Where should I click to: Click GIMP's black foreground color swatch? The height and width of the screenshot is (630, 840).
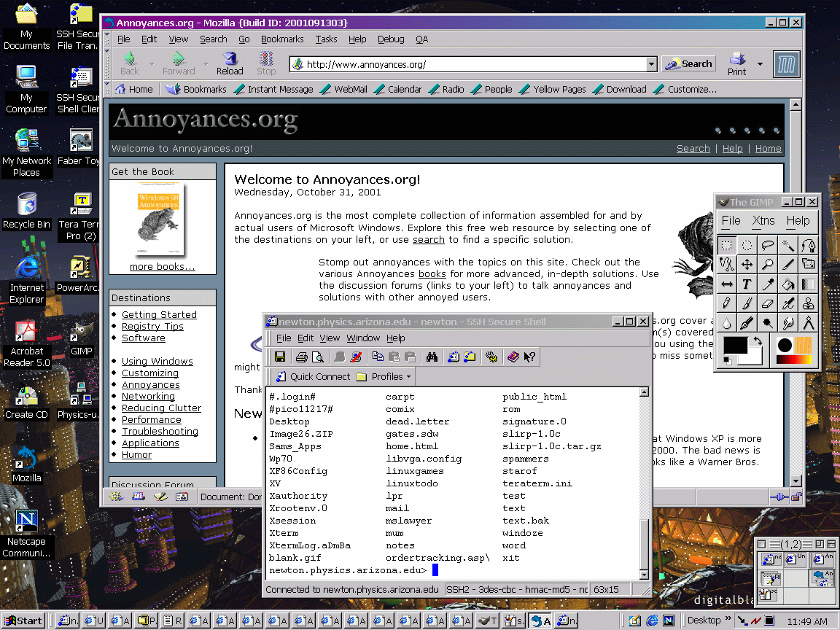(x=735, y=346)
